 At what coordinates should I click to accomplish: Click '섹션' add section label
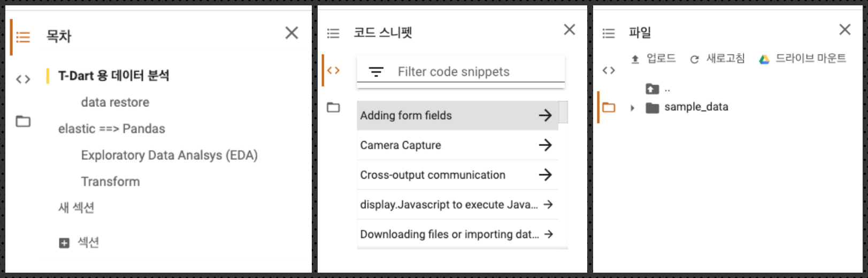[x=88, y=242]
